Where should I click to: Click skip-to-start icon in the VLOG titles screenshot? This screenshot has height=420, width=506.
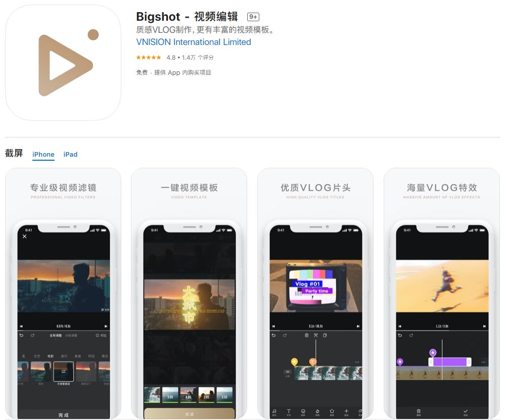[273, 326]
